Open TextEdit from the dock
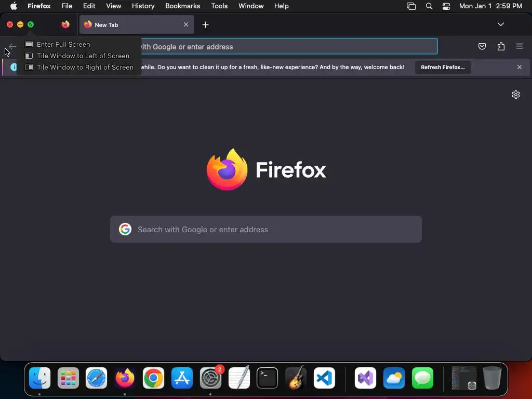This screenshot has height=399, width=532. pyautogui.click(x=239, y=378)
